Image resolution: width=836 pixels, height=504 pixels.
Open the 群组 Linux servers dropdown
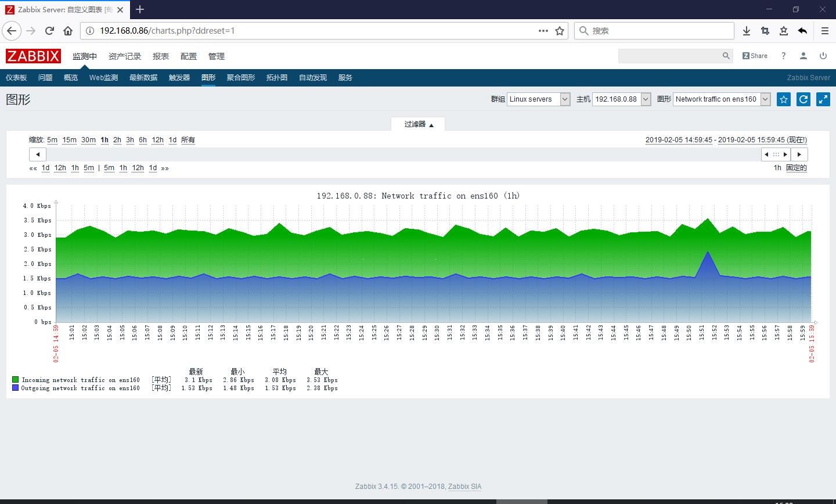(x=539, y=99)
